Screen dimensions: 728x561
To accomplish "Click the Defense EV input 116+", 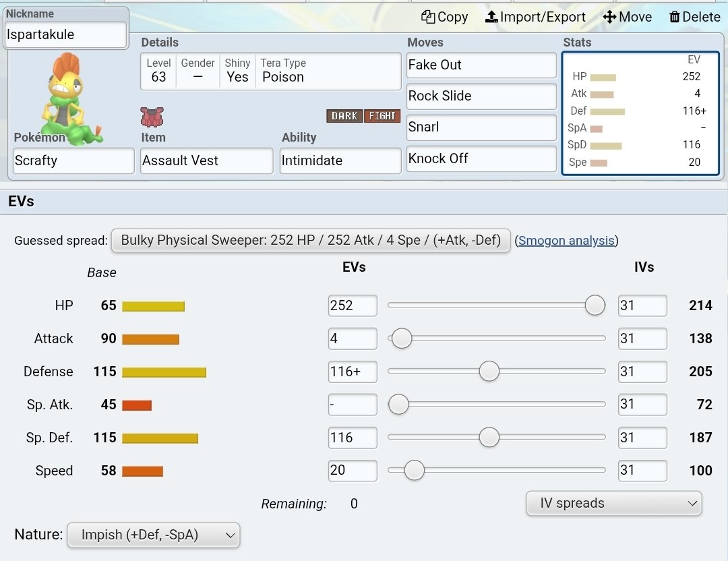I will pos(353,372).
